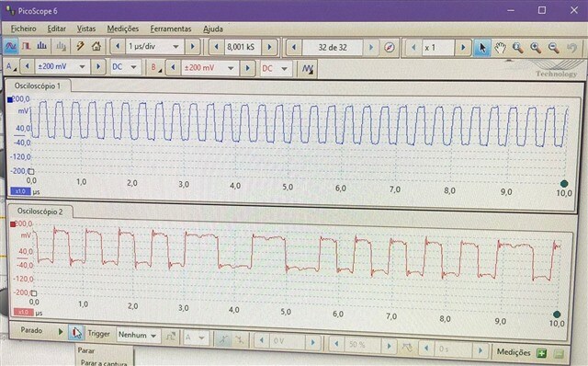Go to previous waveform buffer
The width and height of the screenshot is (588, 366).
pos(294,48)
